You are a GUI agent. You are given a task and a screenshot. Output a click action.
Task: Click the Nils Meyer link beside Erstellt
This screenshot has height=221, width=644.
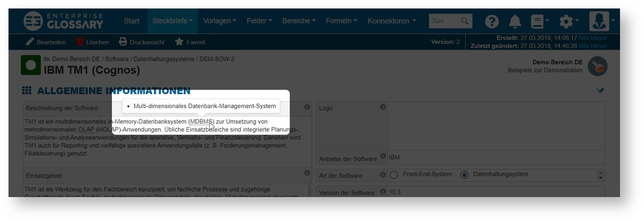[x=593, y=38]
